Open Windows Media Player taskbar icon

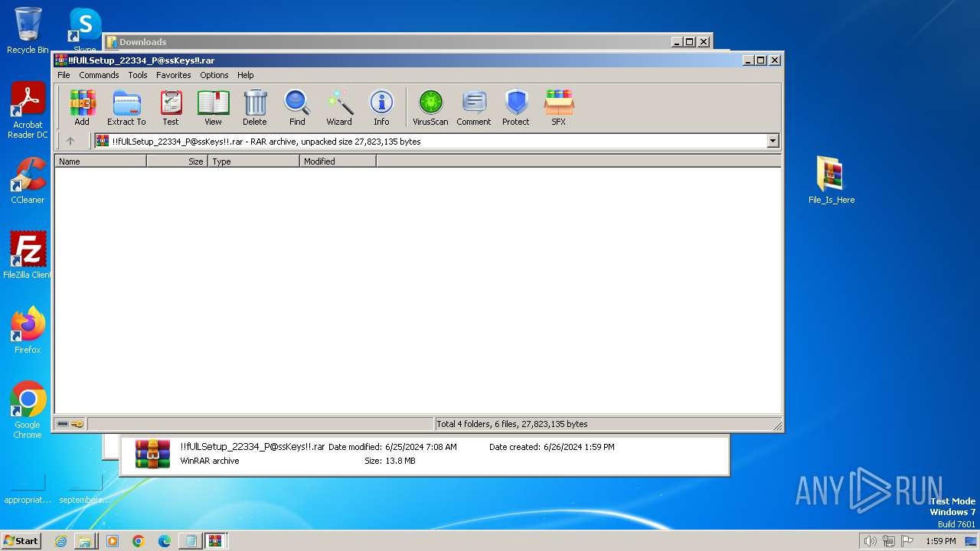112,541
